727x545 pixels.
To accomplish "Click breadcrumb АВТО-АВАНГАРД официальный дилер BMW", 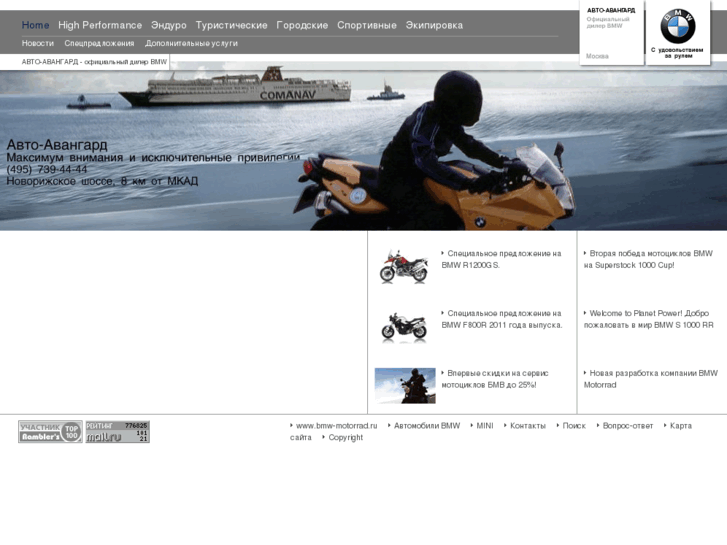I will pos(94,62).
